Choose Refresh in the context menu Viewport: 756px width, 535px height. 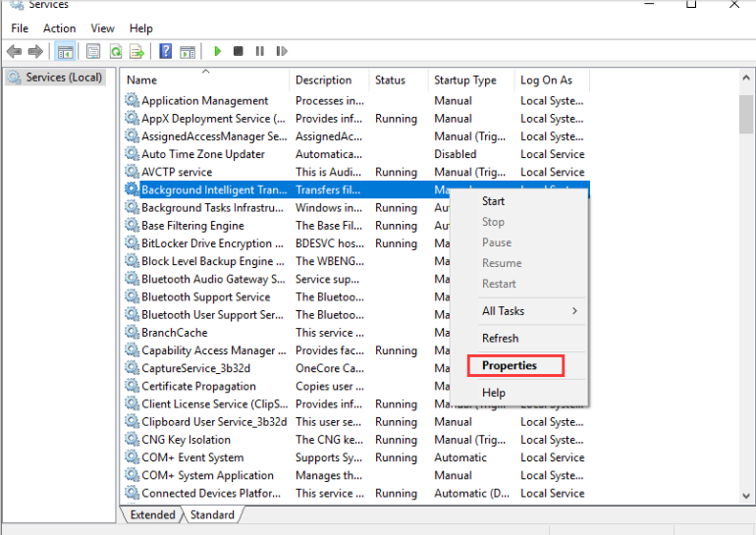point(500,338)
